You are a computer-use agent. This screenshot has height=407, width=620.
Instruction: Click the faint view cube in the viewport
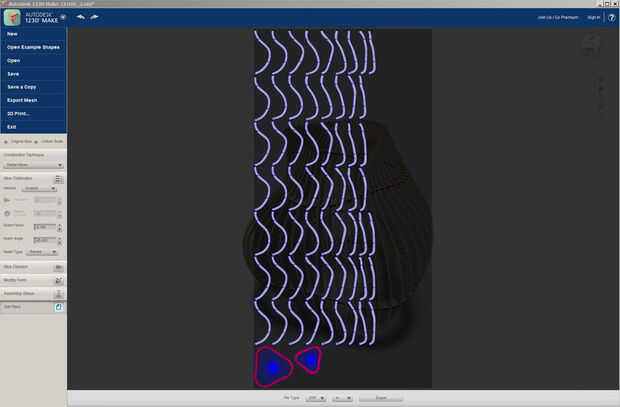point(591,45)
